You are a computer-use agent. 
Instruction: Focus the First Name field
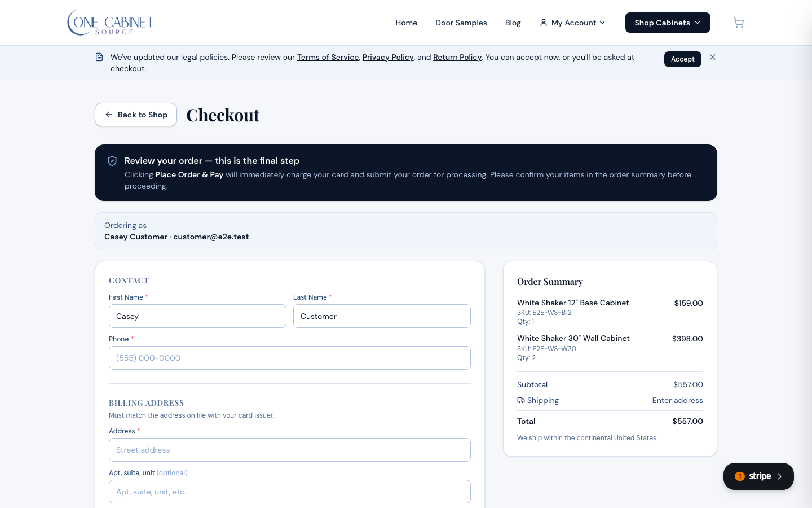click(x=197, y=316)
